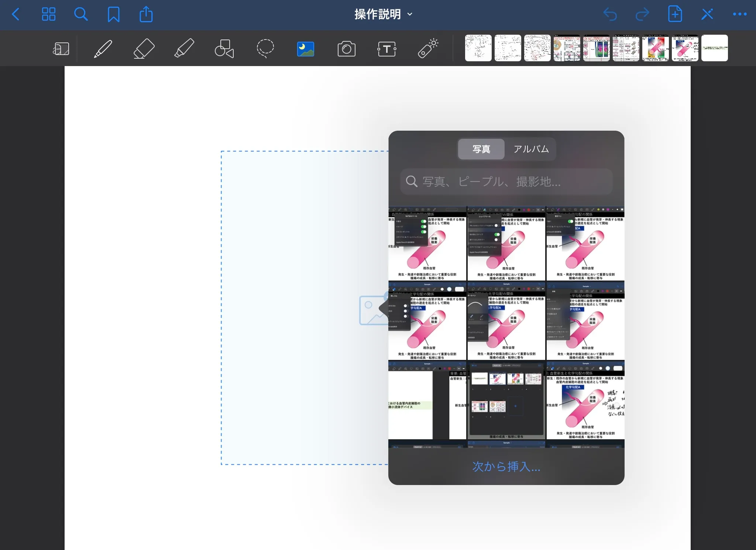Click the Share export icon

tap(146, 14)
